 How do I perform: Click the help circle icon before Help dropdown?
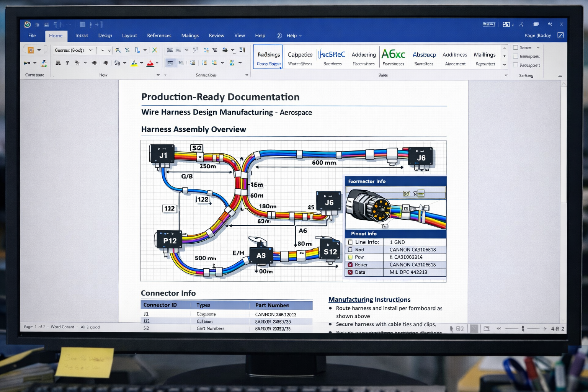click(x=279, y=36)
